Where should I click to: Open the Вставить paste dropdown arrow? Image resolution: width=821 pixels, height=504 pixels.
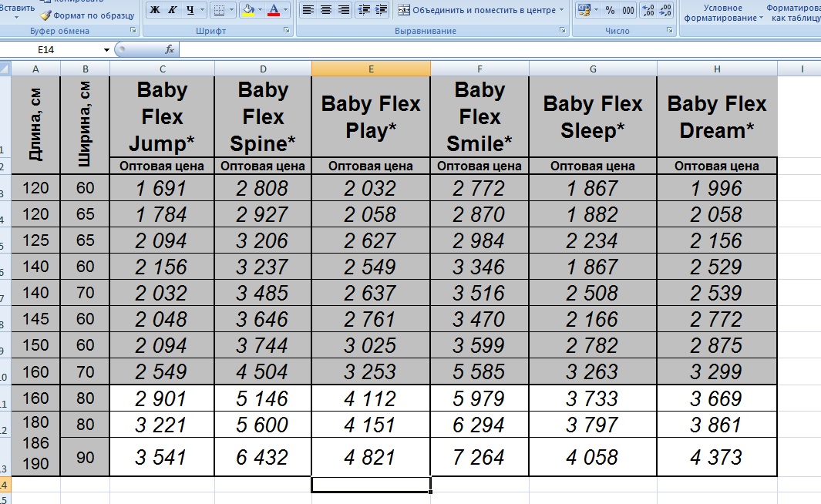point(15,18)
